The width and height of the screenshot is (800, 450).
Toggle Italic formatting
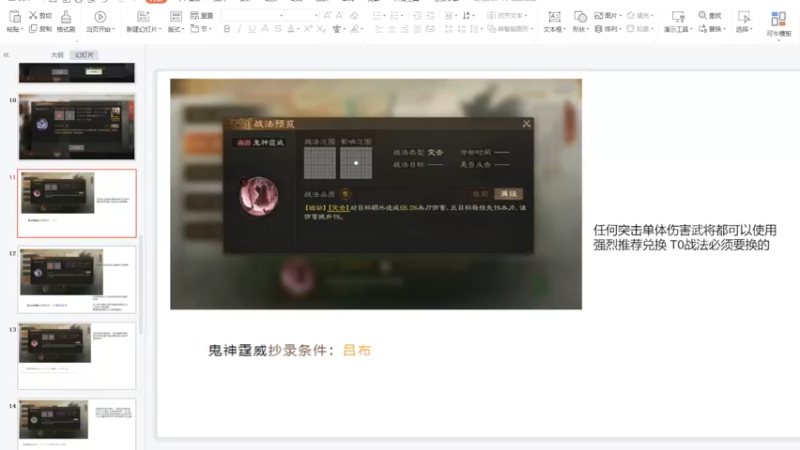click(x=239, y=29)
